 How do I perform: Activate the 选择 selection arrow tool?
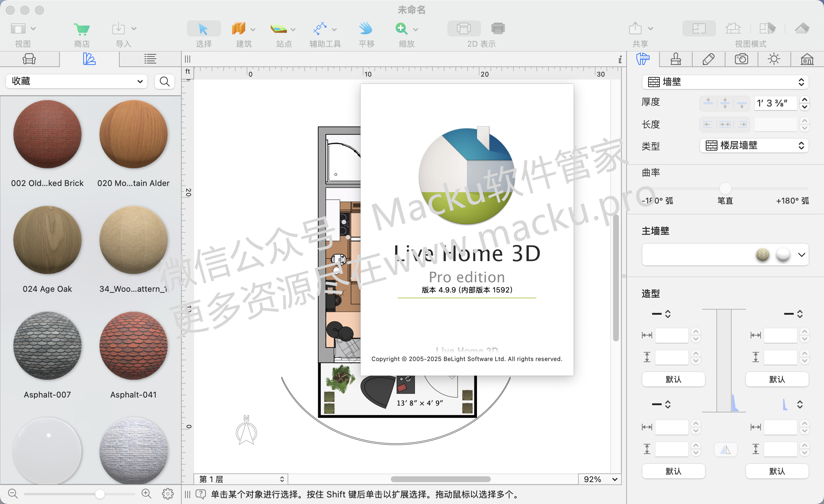click(204, 29)
